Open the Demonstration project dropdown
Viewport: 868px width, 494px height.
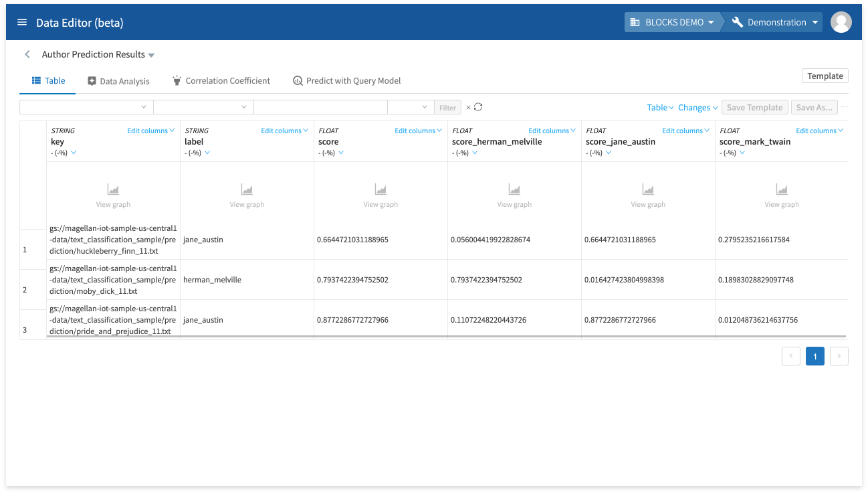(776, 22)
